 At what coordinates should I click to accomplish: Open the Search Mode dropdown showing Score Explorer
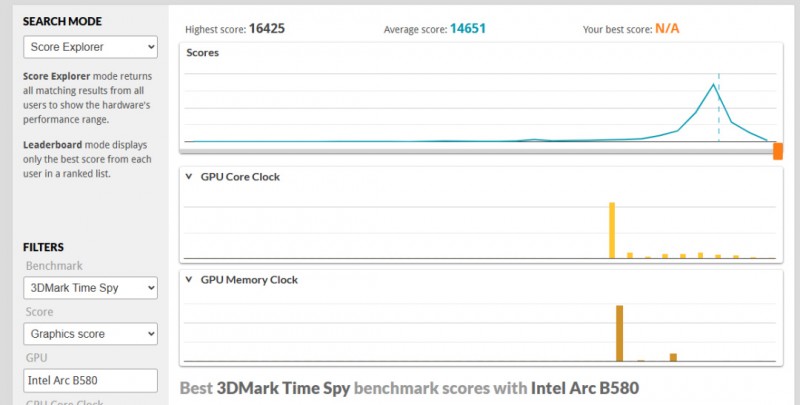[x=90, y=47]
